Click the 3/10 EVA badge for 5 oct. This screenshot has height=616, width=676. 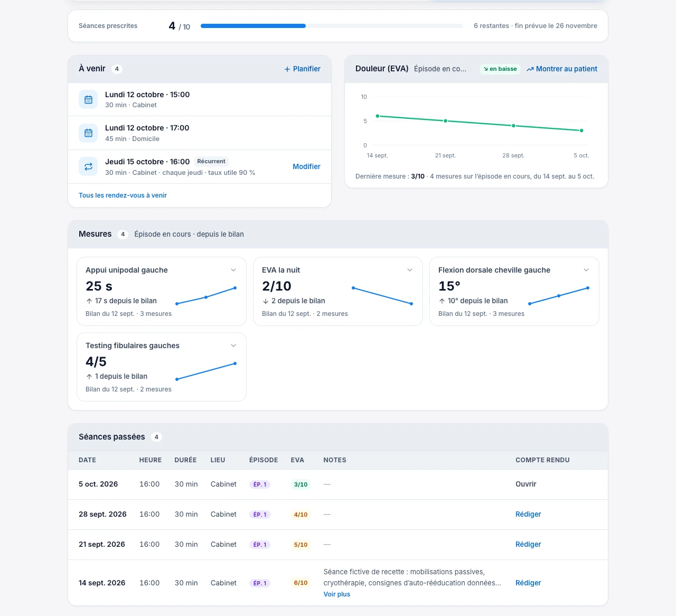click(301, 484)
